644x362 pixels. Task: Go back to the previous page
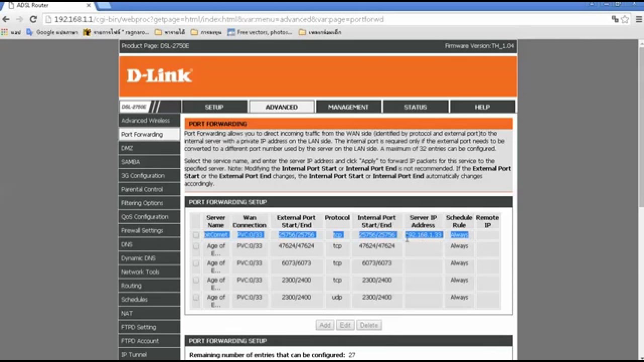6,19
